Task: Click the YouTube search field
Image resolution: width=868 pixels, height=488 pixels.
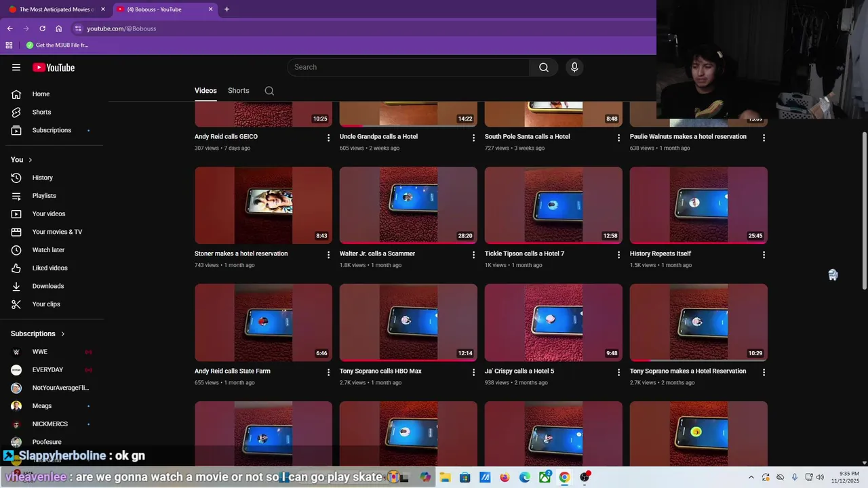Action: [408, 67]
